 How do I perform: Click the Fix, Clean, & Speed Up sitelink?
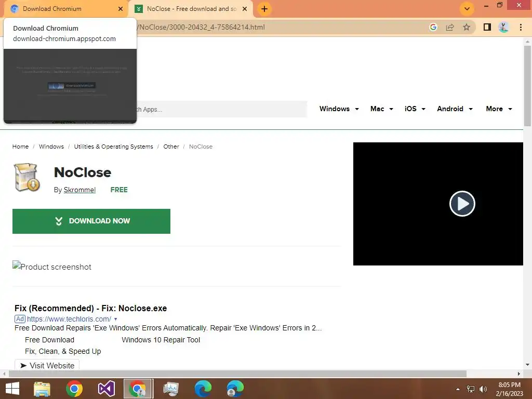coord(63,351)
